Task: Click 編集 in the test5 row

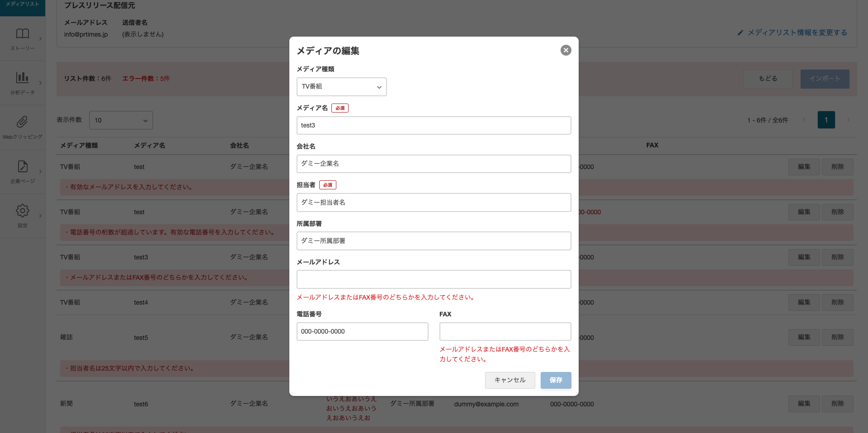Action: click(804, 337)
